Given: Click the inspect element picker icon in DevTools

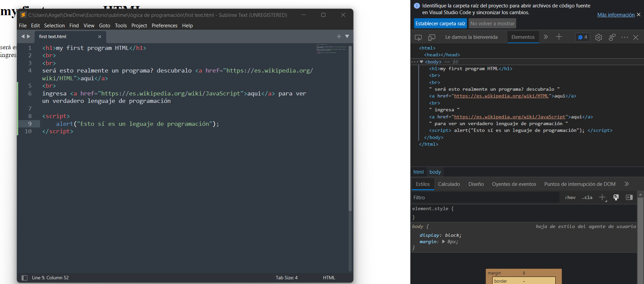Looking at the screenshot, I should [x=418, y=37].
